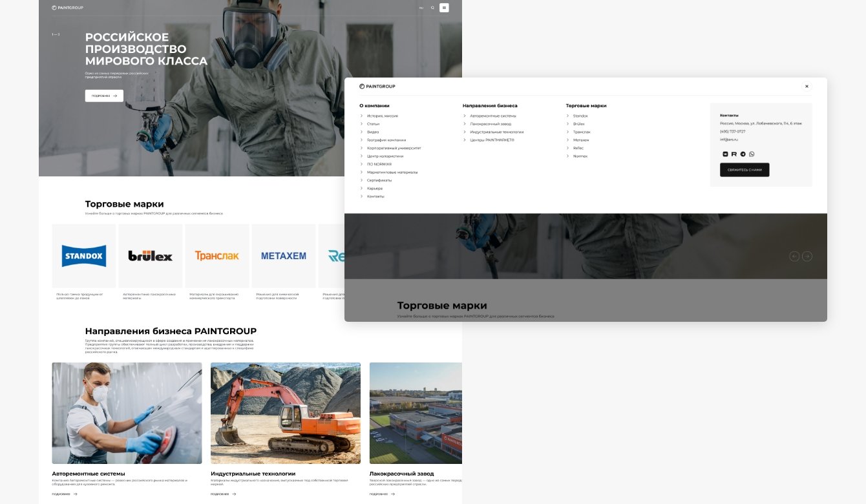The height and width of the screenshot is (504, 866).
Task: Open the Rutube social icon in Контакты
Action: pos(734,154)
